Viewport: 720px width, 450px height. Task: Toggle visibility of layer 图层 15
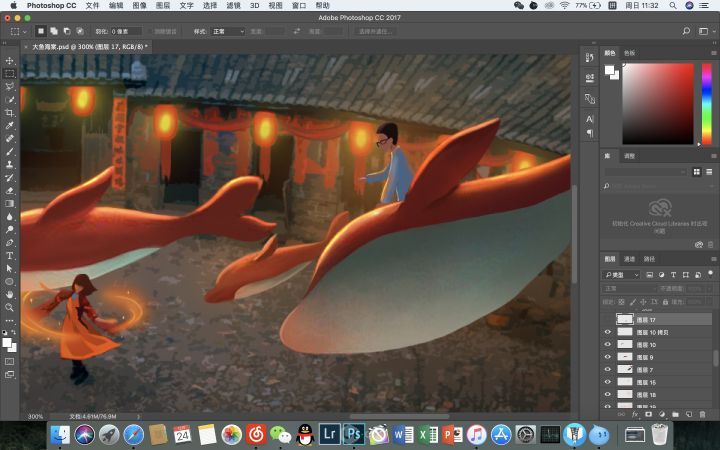[608, 382]
